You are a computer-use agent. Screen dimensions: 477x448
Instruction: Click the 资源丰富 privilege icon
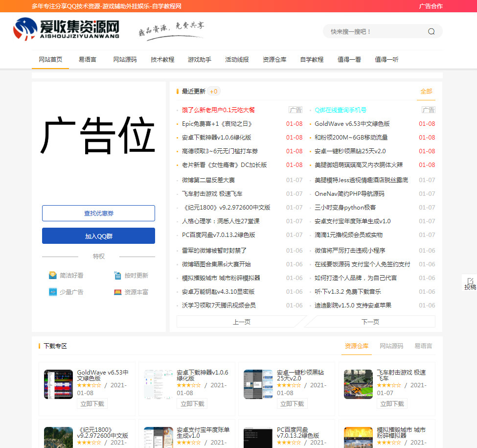pos(117,292)
